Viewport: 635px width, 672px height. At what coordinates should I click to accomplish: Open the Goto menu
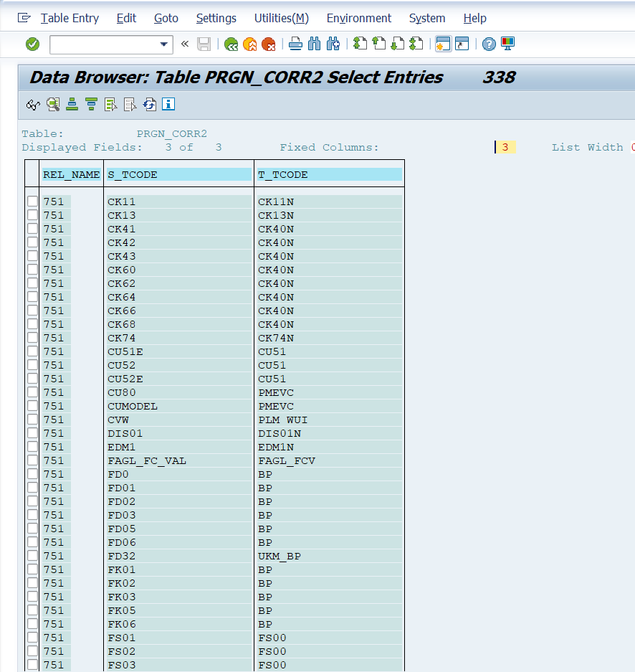(x=166, y=18)
